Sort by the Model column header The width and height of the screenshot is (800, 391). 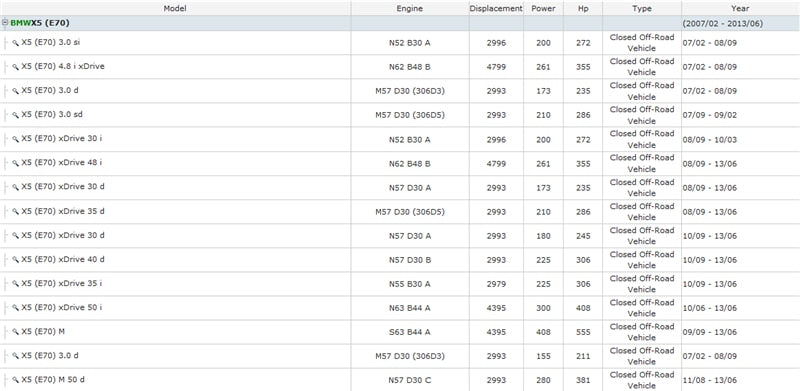175,8
